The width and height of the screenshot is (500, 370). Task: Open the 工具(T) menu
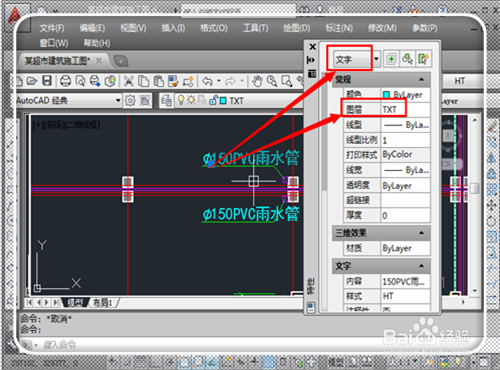[256, 28]
